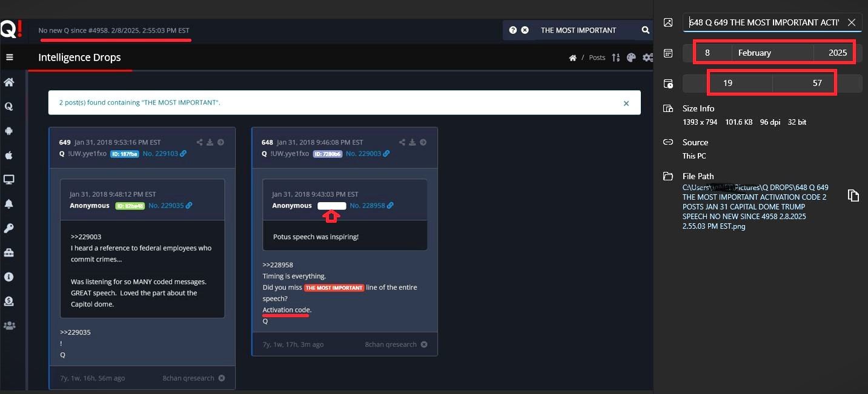Screen dimensions: 868x394
Task: Open the color palette theme icon
Action: coord(631,57)
